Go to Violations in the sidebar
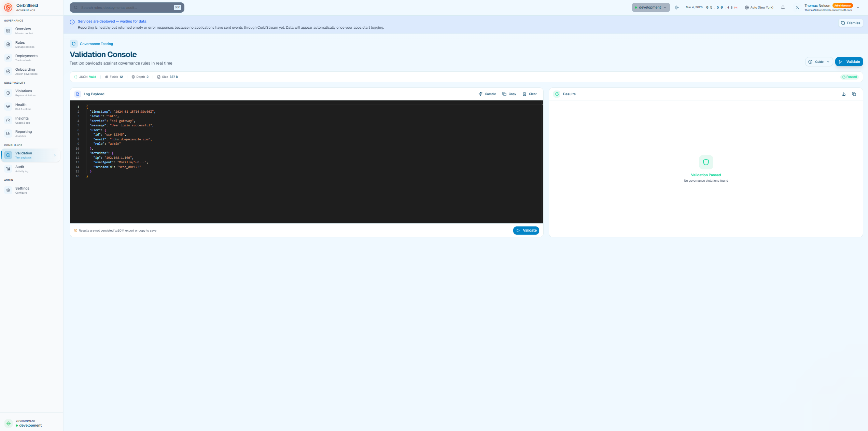This screenshot has height=431, width=868. click(x=24, y=93)
